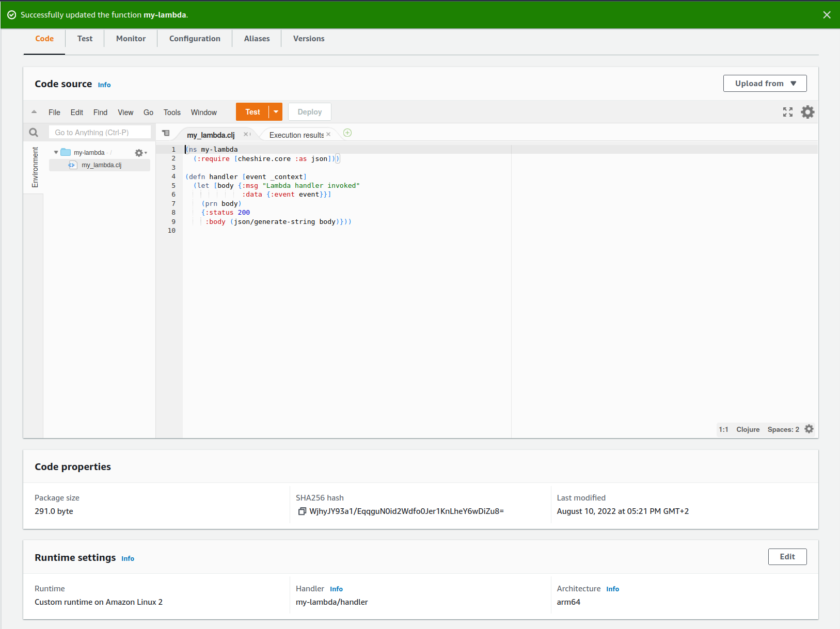
Task: Switch to the Aliases tab
Action: click(x=257, y=39)
